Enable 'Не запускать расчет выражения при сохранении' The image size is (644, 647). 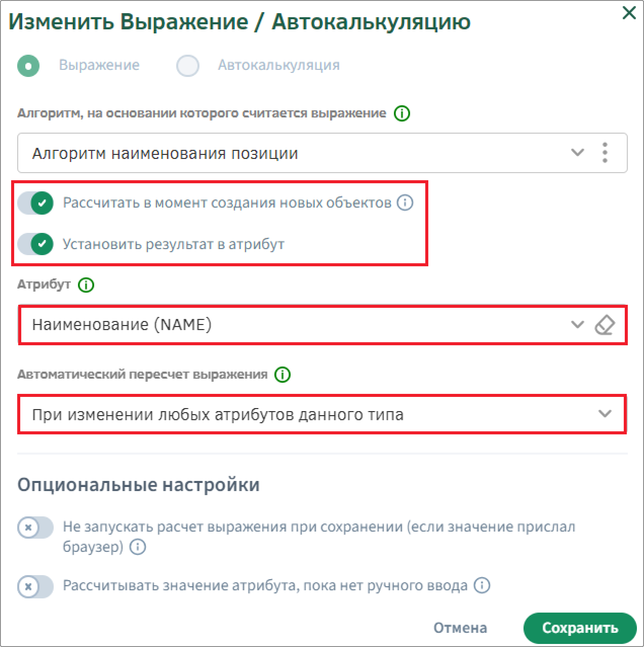35,528
